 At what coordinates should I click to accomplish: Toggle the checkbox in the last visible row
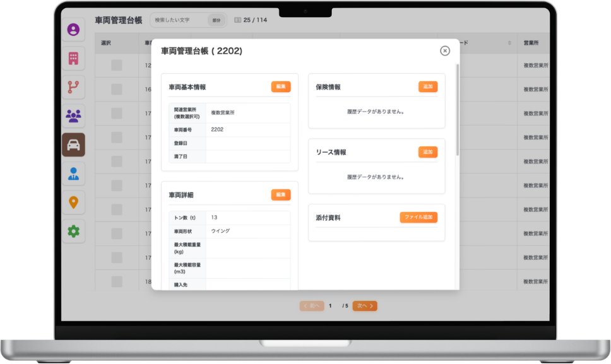(x=117, y=282)
